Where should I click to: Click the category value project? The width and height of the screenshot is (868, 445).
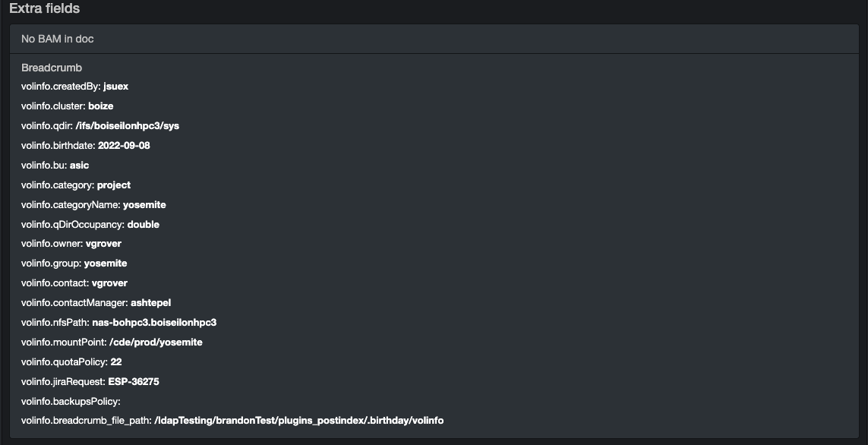coord(114,185)
